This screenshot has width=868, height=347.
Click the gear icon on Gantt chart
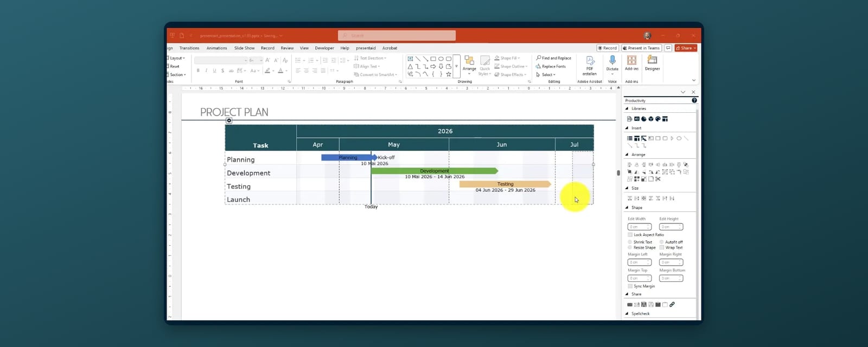pyautogui.click(x=229, y=120)
